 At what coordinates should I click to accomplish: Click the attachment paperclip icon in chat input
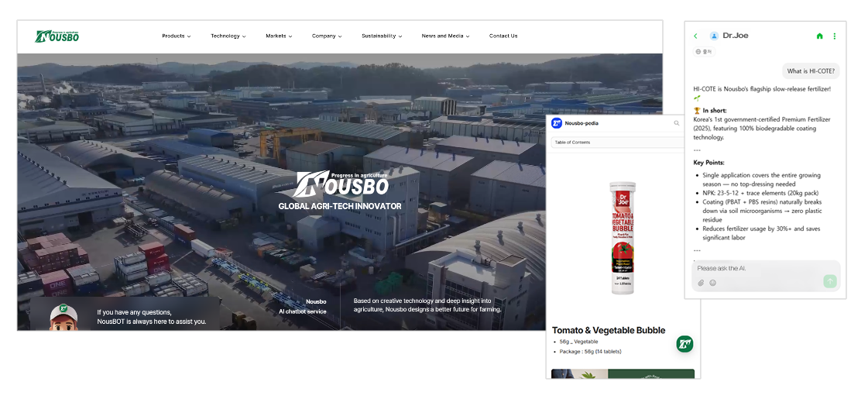[x=701, y=283]
